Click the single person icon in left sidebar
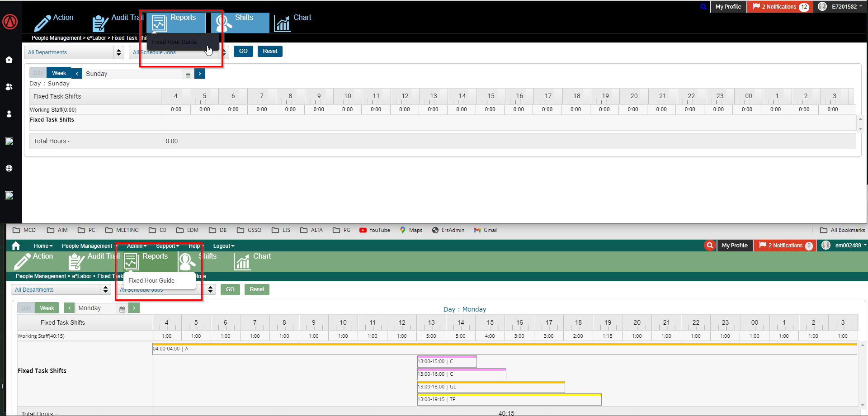868x416 pixels. click(9, 114)
